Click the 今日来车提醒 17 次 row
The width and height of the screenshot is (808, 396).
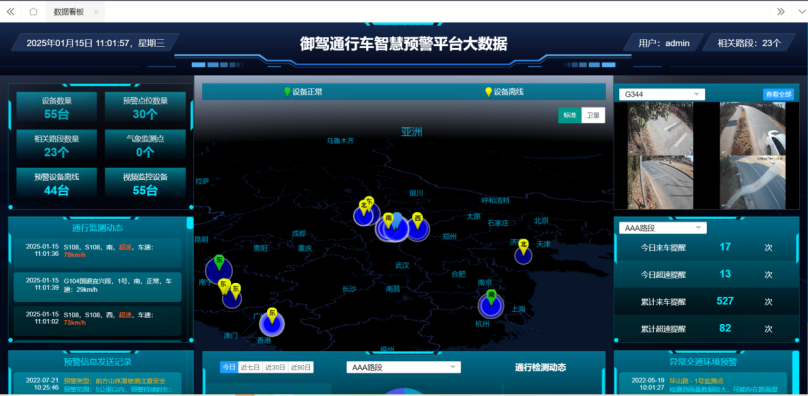[x=706, y=247]
